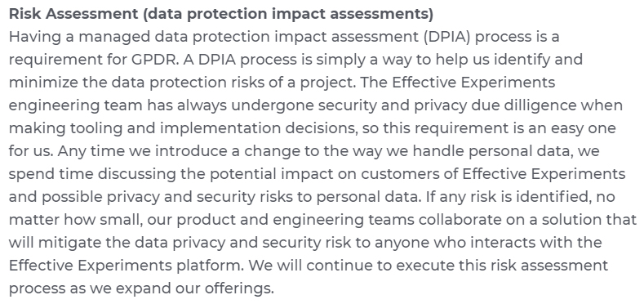This screenshot has width=644, height=304.
Task: Click the words 'matter how small,'
Action: pos(76,220)
